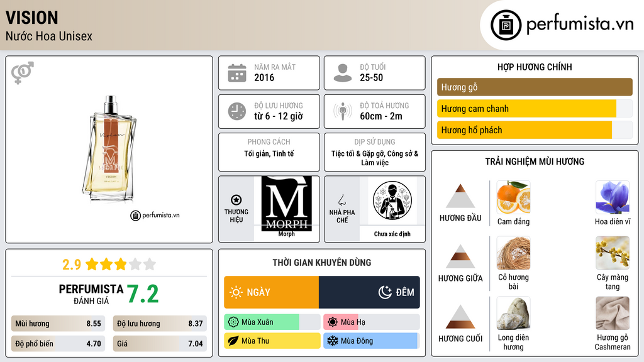Click the Hương giữa pyramid icon
Image resolution: width=644 pixels, height=362 pixels.
[460, 256]
